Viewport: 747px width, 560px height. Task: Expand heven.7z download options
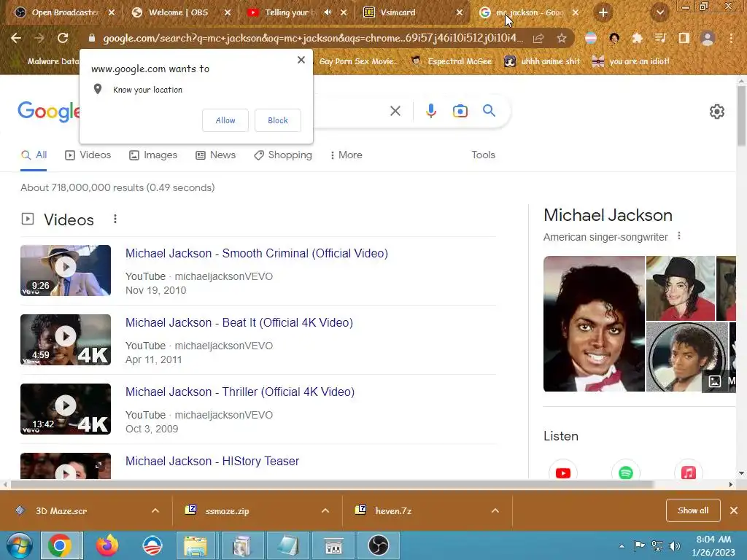[495, 510]
